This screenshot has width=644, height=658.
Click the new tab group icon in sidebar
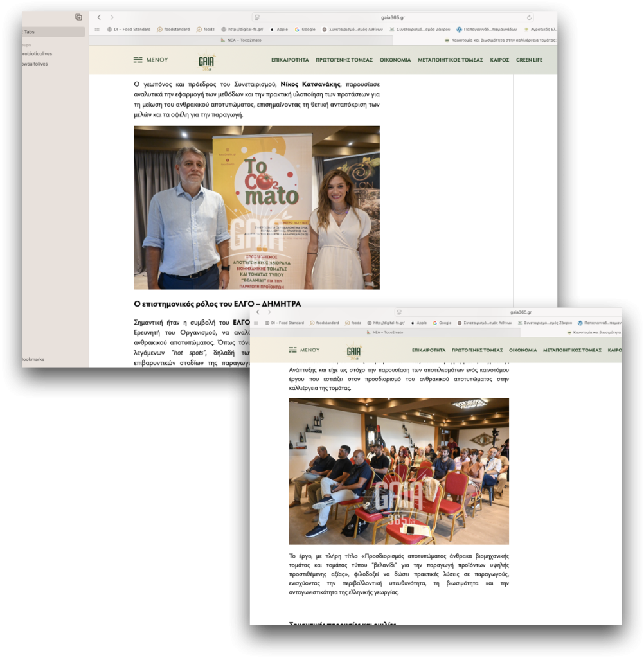point(78,17)
